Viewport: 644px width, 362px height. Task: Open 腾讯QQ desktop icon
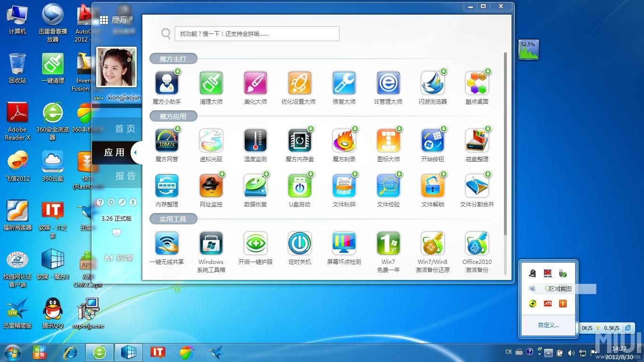53,313
